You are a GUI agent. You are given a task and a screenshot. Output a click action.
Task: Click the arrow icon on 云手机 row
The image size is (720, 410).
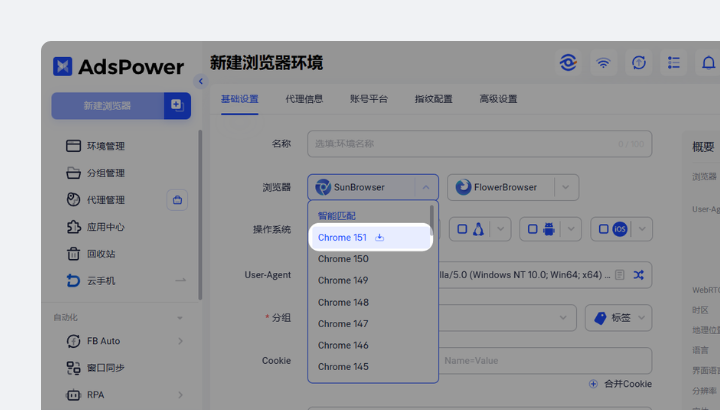point(180,280)
